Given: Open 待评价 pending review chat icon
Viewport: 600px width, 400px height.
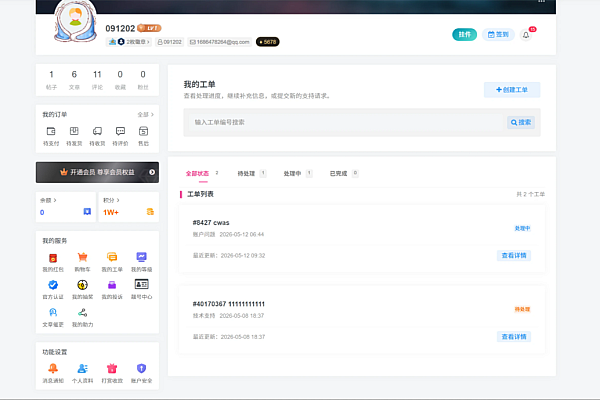Looking at the screenshot, I should [120, 132].
